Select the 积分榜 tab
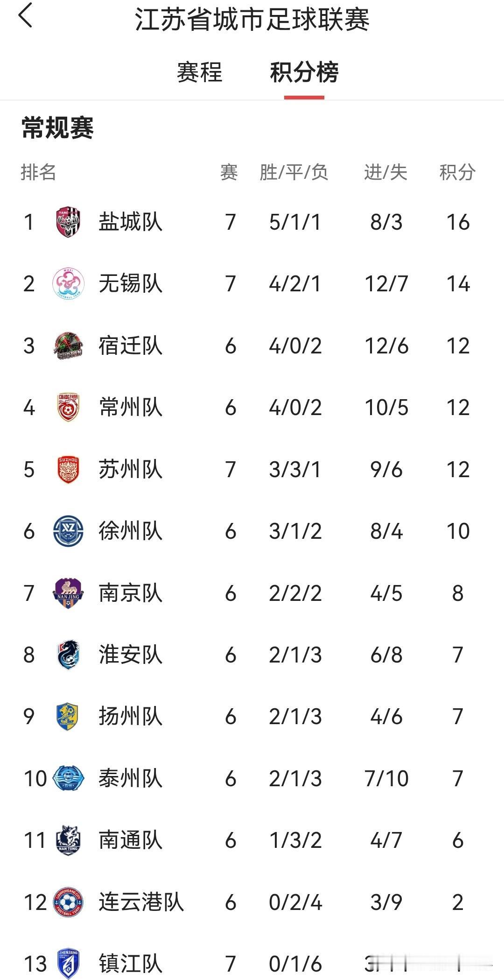 (x=304, y=72)
